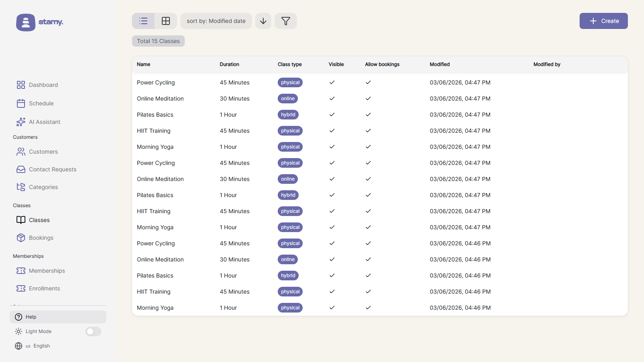Sort table by Name column header
This screenshot has height=362, width=644.
tap(144, 64)
